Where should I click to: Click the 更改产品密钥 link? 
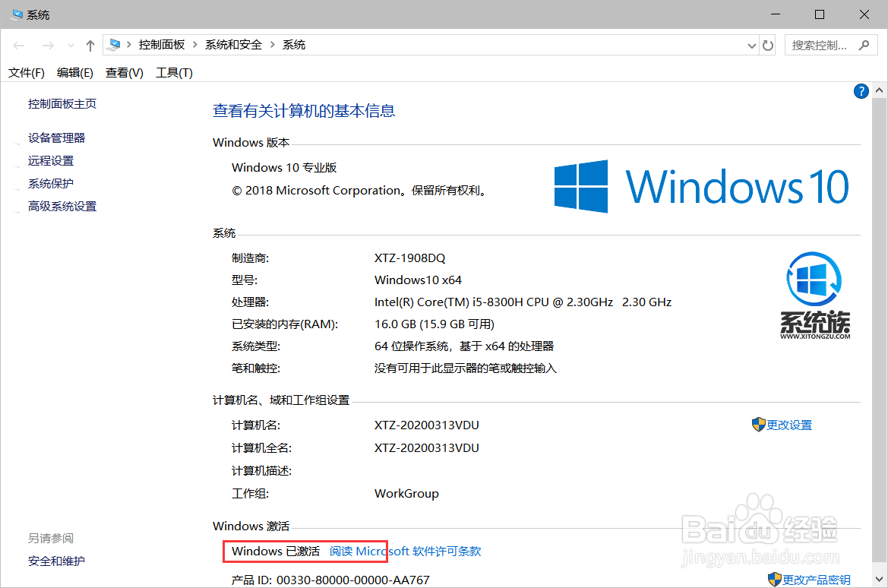pos(816,580)
